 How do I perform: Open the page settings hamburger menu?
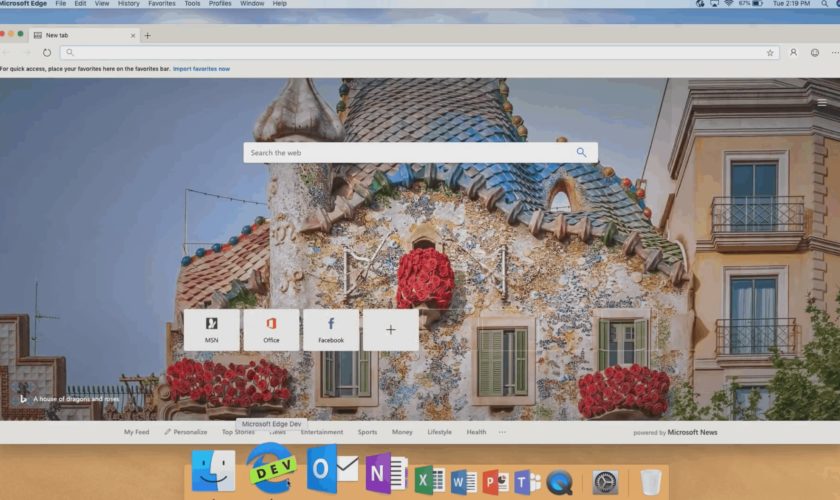click(822, 102)
